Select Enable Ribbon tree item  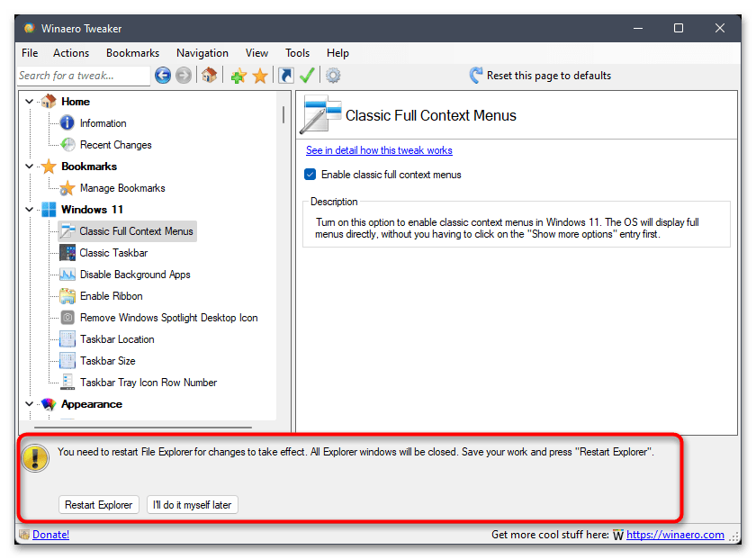point(111,296)
